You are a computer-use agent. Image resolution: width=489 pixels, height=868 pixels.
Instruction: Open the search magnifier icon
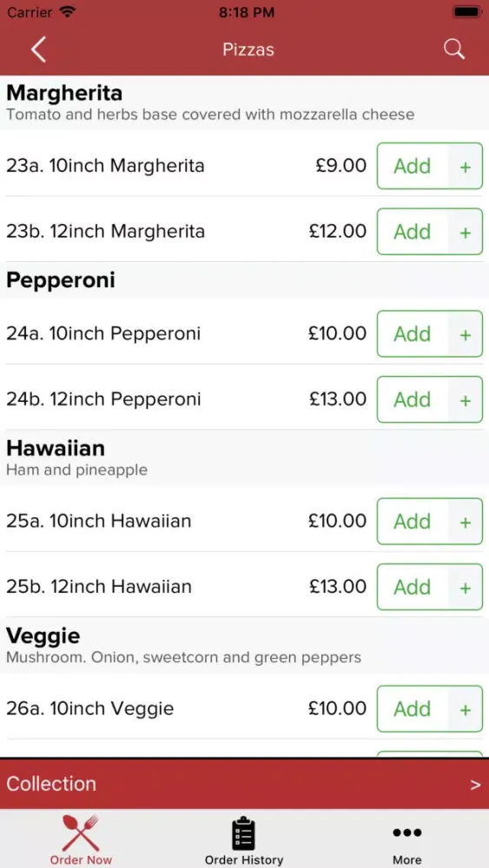pyautogui.click(x=453, y=49)
